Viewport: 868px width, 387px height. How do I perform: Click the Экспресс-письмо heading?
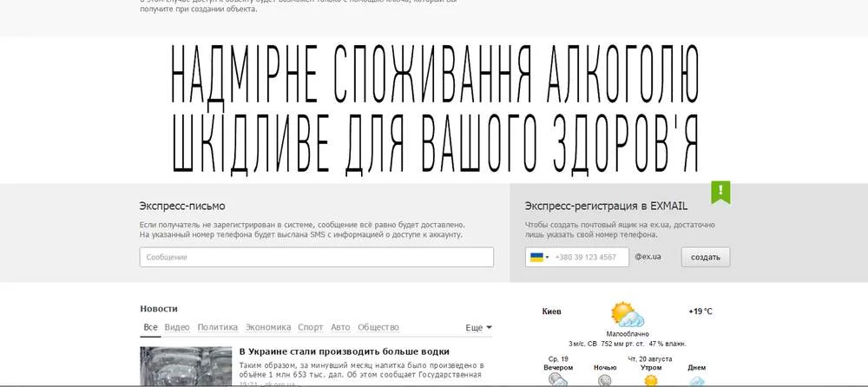pos(182,206)
